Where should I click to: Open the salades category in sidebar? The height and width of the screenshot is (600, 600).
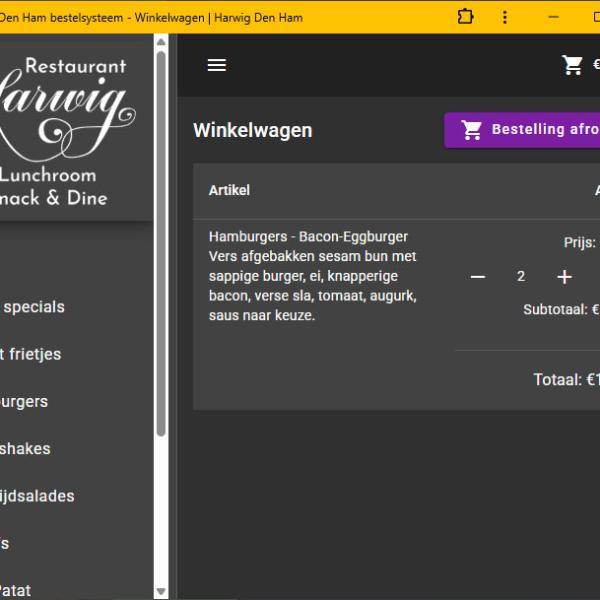coord(38,496)
